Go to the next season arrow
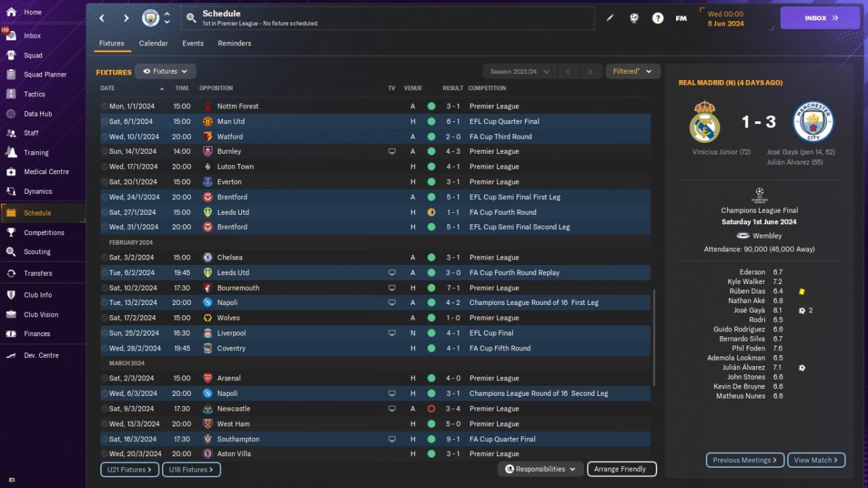 pos(591,71)
